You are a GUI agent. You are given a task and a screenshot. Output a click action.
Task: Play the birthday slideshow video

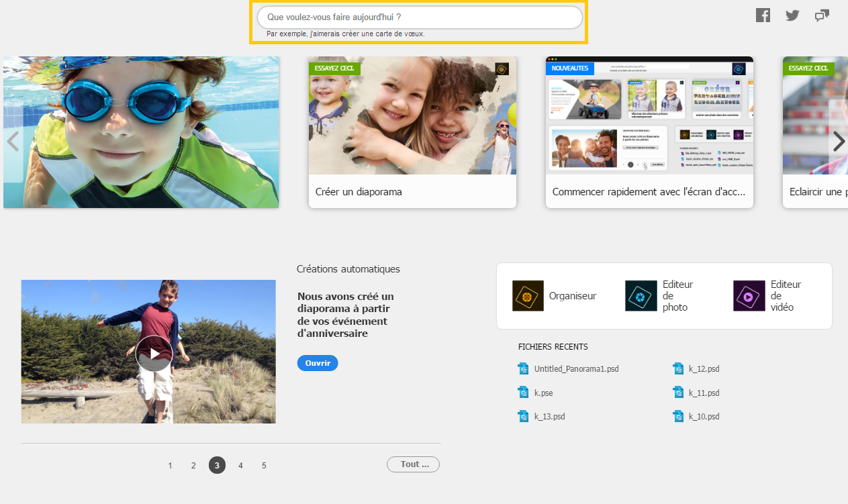pyautogui.click(x=154, y=354)
